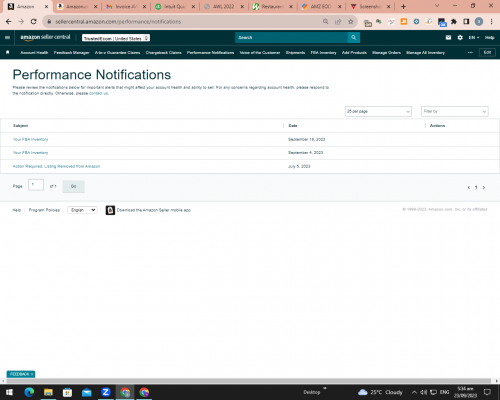This screenshot has height=400, width=500.
Task: Open the EN language dropdown in header
Action: pos(474,38)
